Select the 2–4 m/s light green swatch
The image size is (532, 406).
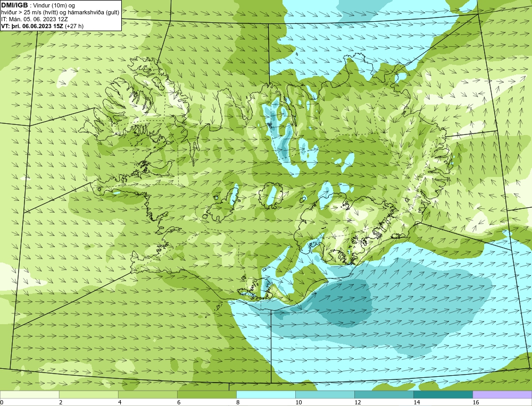coord(88,394)
